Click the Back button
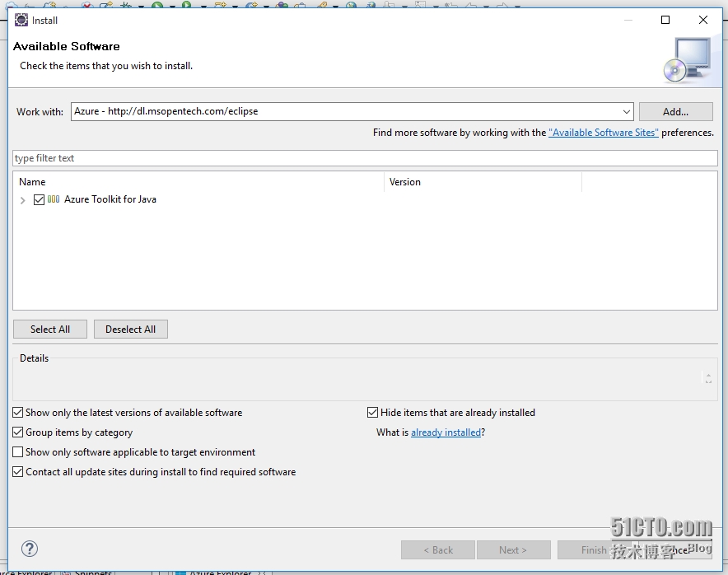 (438, 550)
